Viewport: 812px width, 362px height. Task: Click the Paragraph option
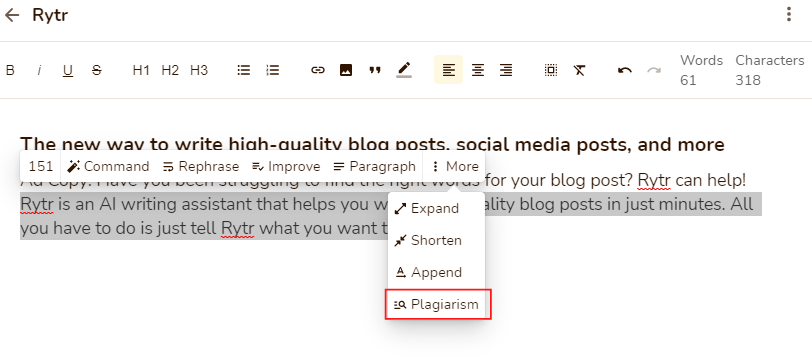[374, 166]
